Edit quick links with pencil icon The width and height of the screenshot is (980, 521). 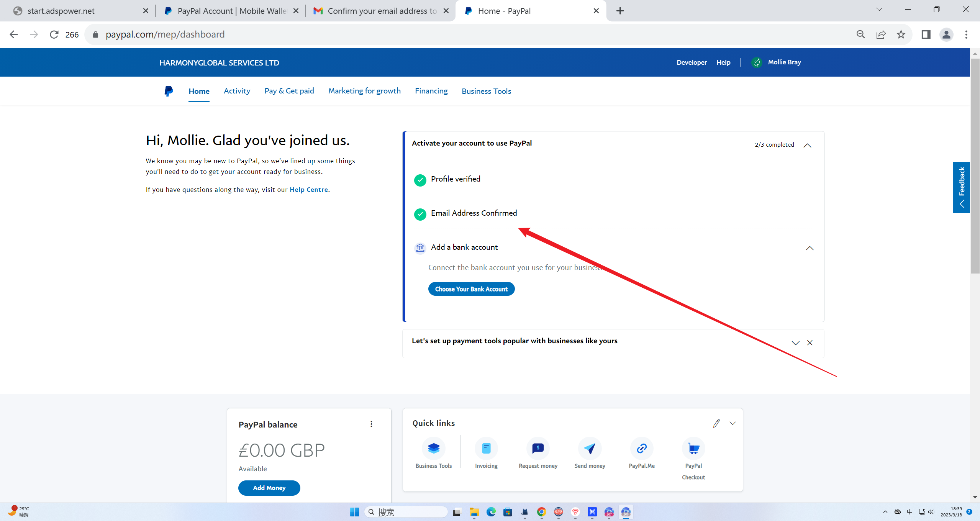click(716, 423)
